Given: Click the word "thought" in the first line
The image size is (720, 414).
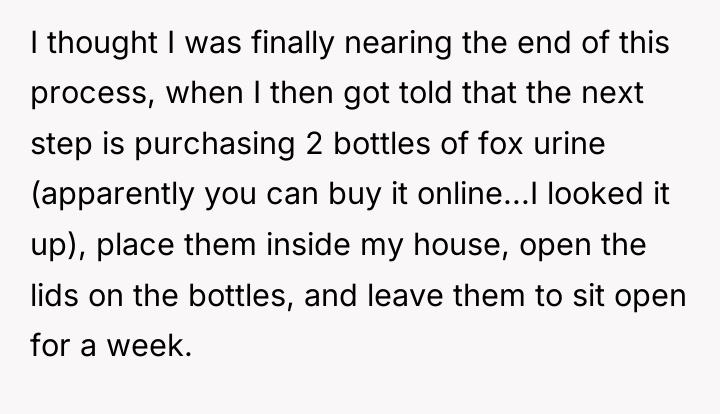Looking at the screenshot, I should pos(102,44).
